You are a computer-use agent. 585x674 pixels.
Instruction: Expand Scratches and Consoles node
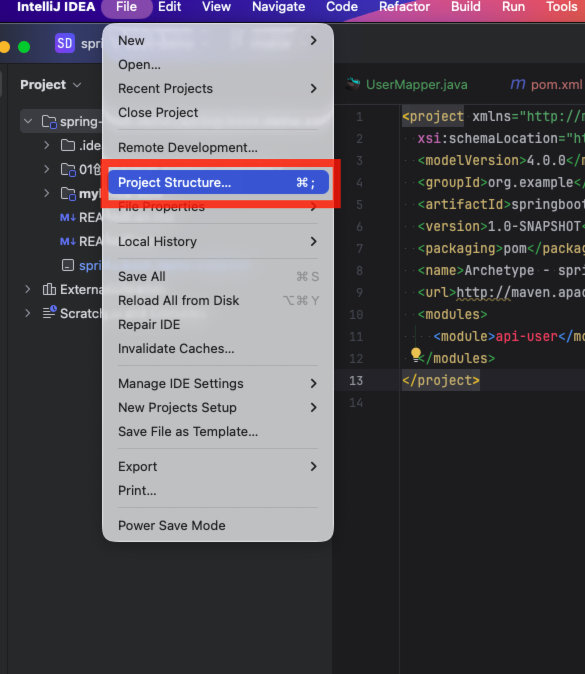click(x=28, y=313)
